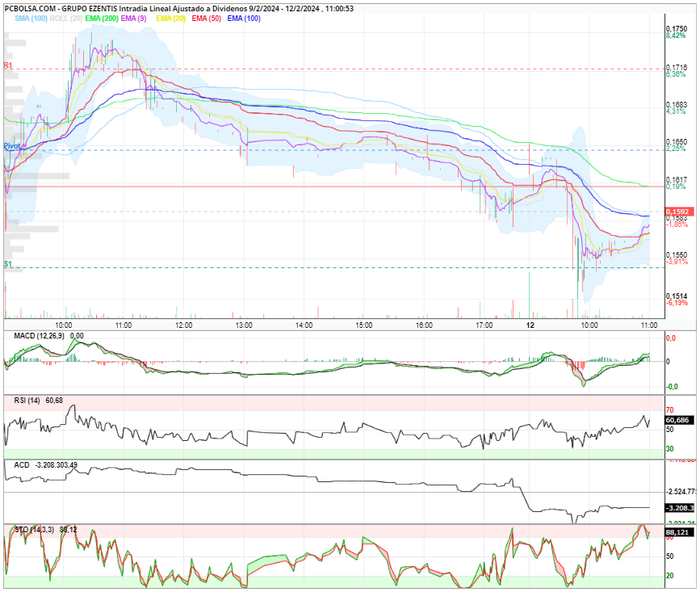The width and height of the screenshot is (700, 592).
Task: Click the MACD (12,26,9) indicator label
Action: tap(39, 336)
